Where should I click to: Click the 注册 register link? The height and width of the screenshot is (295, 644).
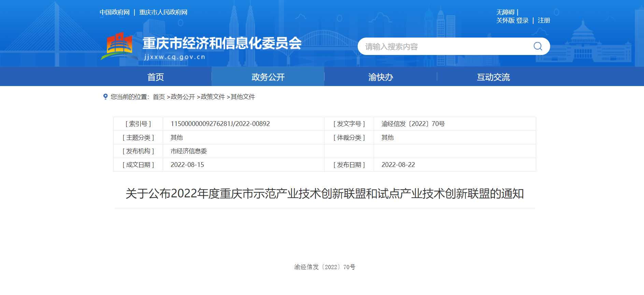544,20
